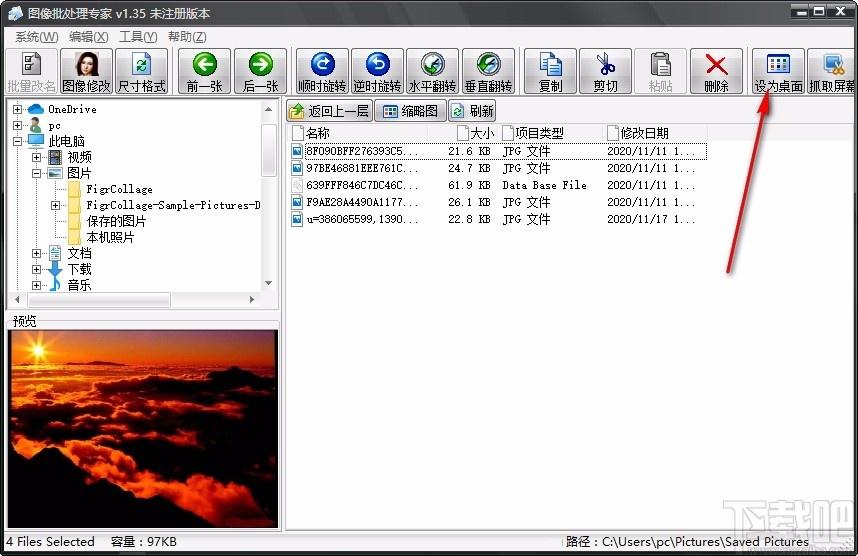Select file 97BE46881EEE761C...
The height and width of the screenshot is (556, 858).
(362, 168)
